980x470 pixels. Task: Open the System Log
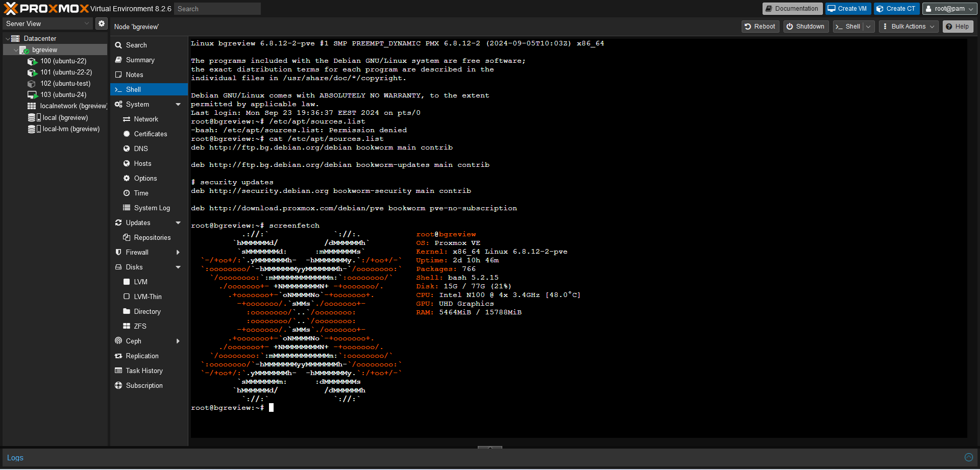(x=149, y=208)
